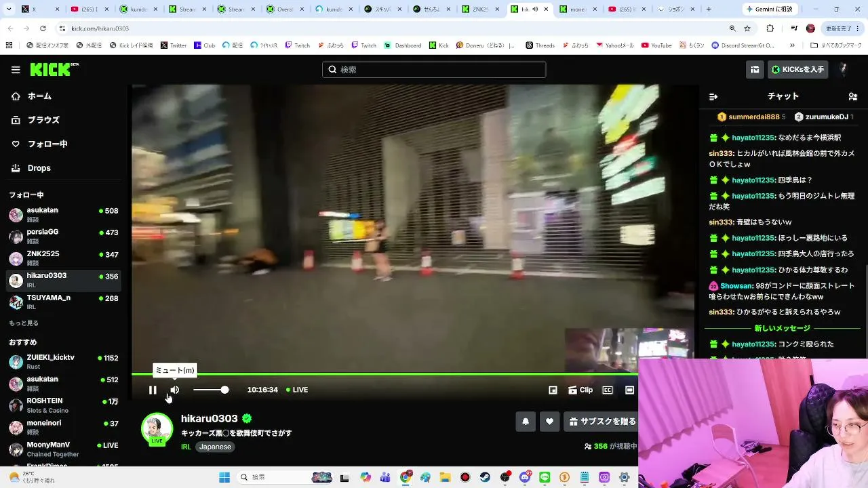Image resolution: width=868 pixels, height=488 pixels.
Task: Open the Kick sidebar hamburger menu
Action: coord(16,70)
